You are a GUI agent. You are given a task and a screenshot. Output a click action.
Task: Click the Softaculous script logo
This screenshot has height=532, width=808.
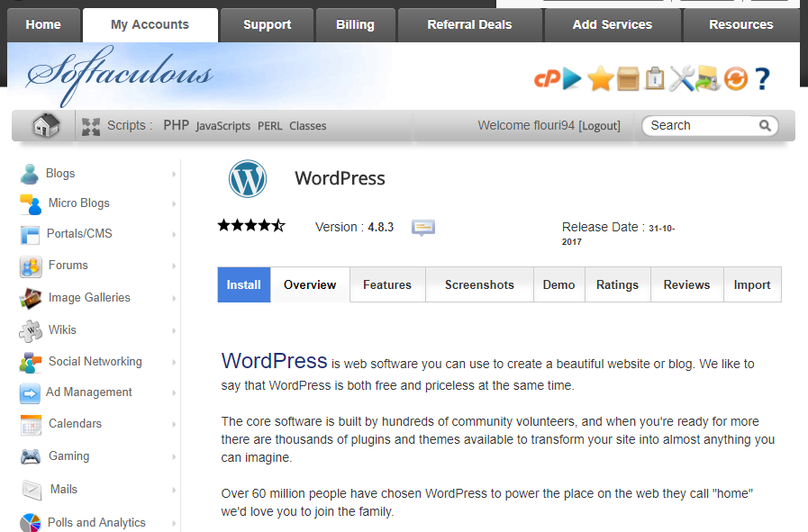tap(120, 75)
